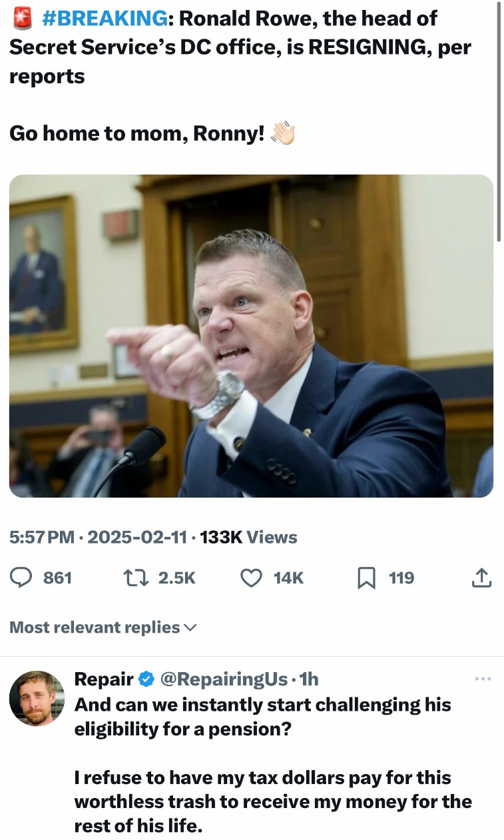
Task: Click the 1h reply timestamp
Action: (x=309, y=679)
